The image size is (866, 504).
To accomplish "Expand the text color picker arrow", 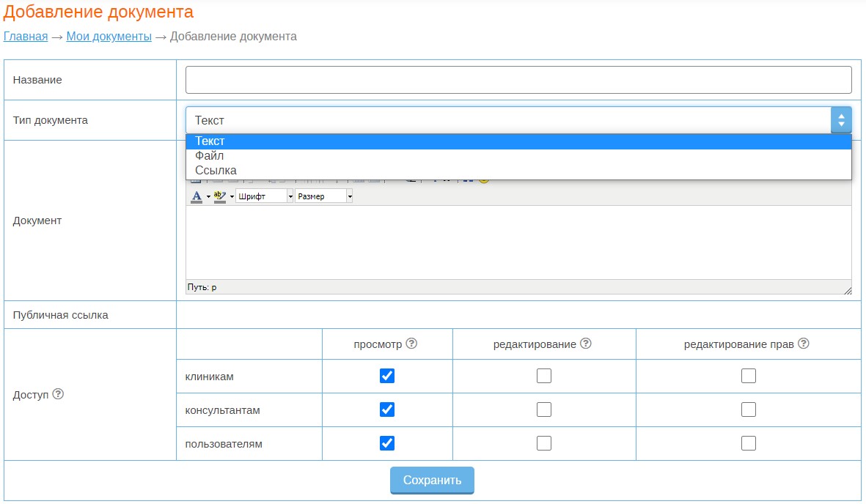I will point(208,196).
